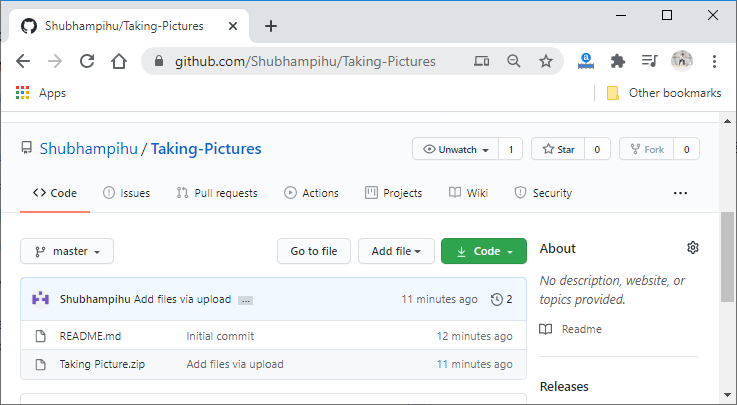Star the Taking-Pictures repository

[558, 149]
